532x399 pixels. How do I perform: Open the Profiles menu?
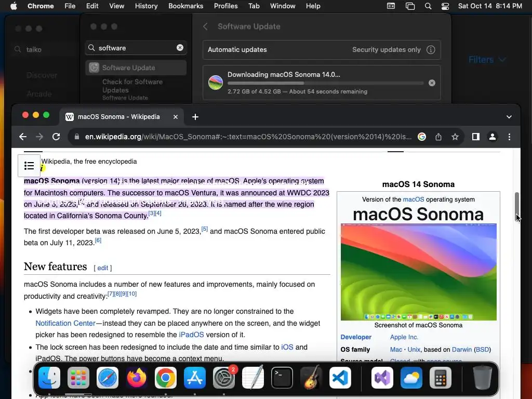225,6
